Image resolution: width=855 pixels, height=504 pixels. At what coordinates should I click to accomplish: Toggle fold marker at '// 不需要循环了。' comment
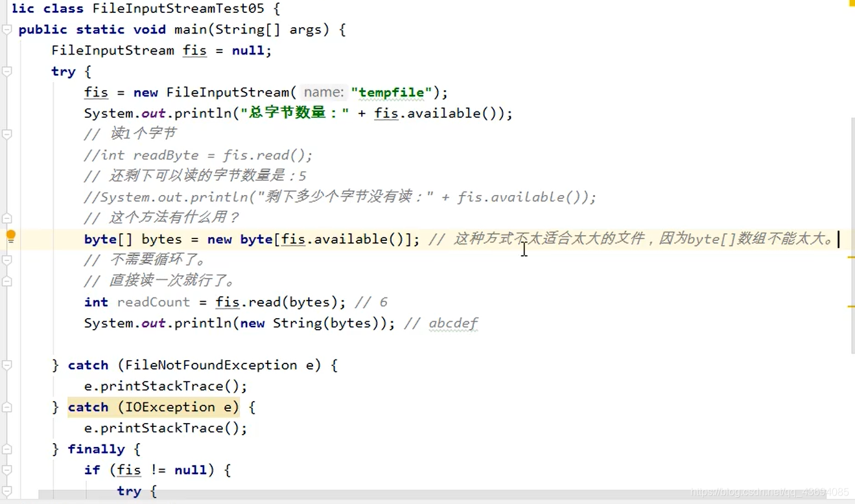coord(6,260)
